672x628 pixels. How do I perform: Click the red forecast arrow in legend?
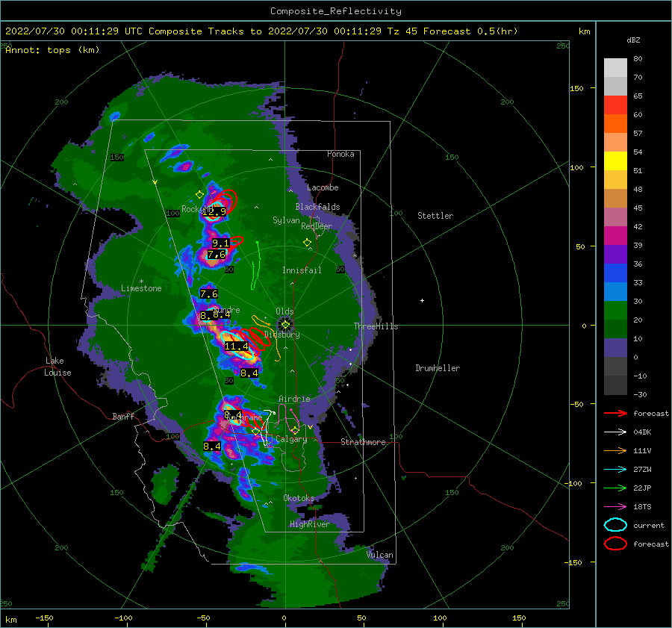pos(615,413)
